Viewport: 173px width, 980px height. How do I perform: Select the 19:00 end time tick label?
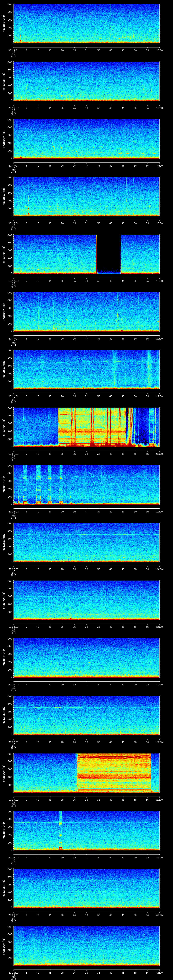point(159,281)
